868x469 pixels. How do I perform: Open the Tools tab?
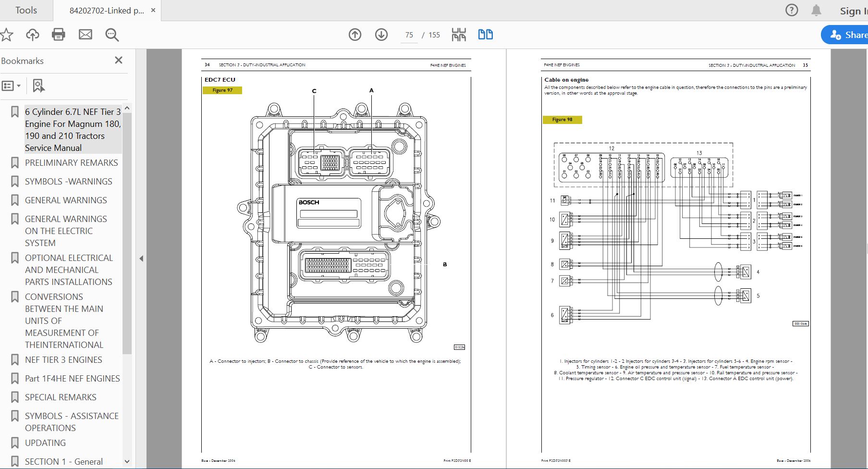point(26,10)
